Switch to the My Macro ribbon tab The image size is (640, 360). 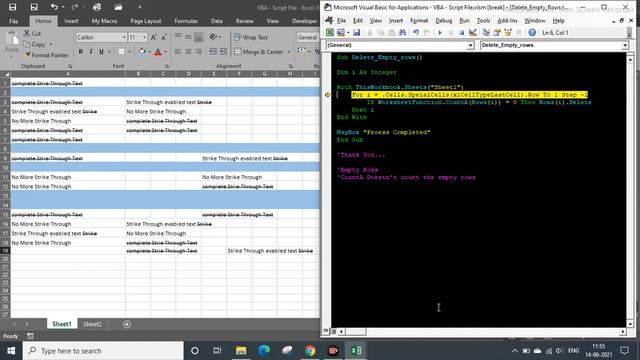(x=104, y=21)
